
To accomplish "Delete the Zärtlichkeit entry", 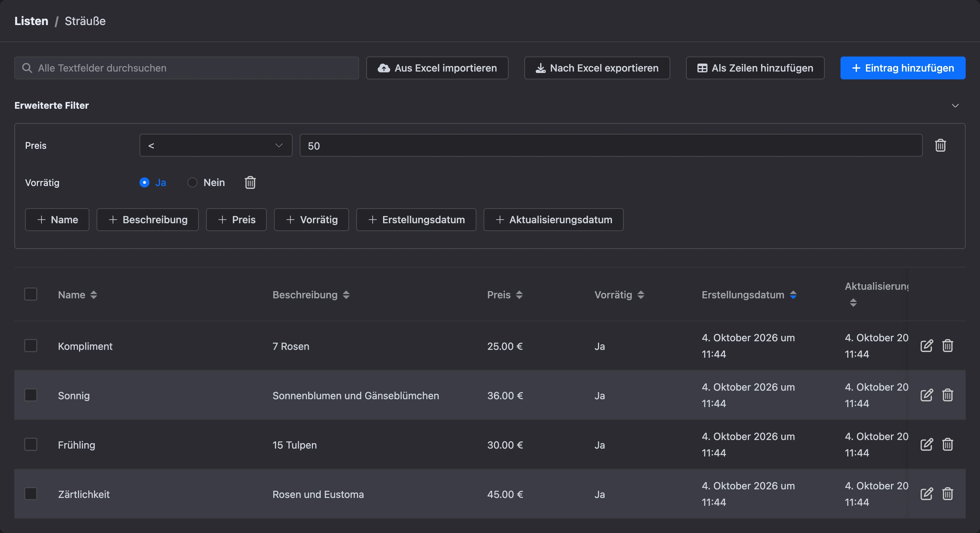I will coord(947,494).
